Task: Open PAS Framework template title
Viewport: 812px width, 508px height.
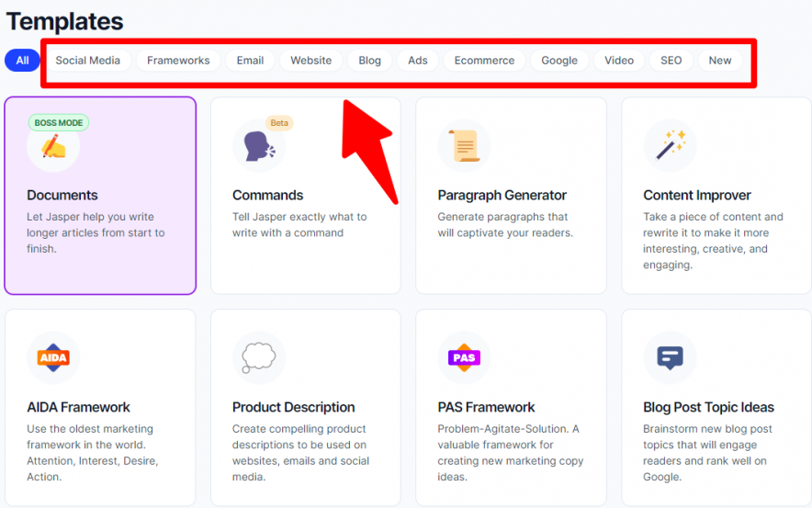Action: point(486,408)
